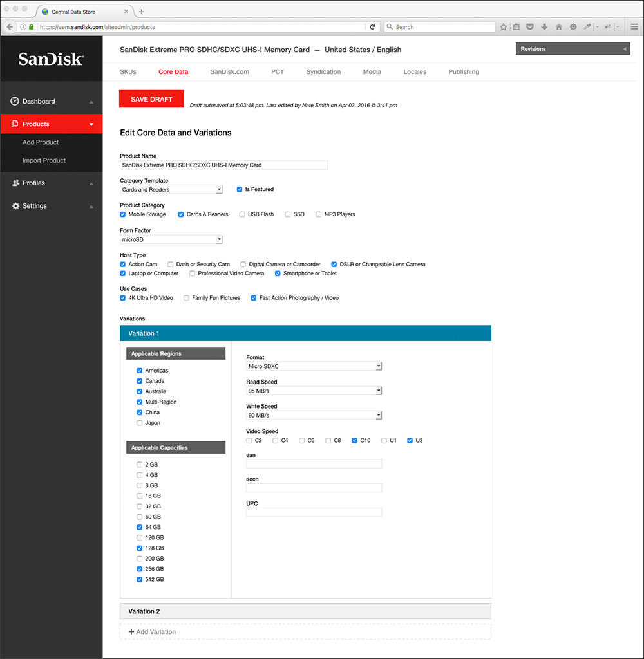This screenshot has width=644, height=659.
Task: Enable the Dash or Security Cam host type
Action: point(171,265)
